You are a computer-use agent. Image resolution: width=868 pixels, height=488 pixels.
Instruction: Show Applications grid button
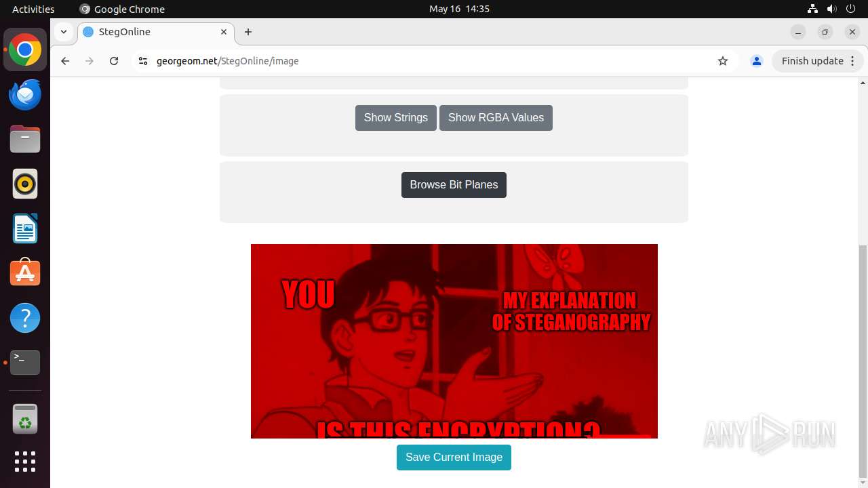25,462
